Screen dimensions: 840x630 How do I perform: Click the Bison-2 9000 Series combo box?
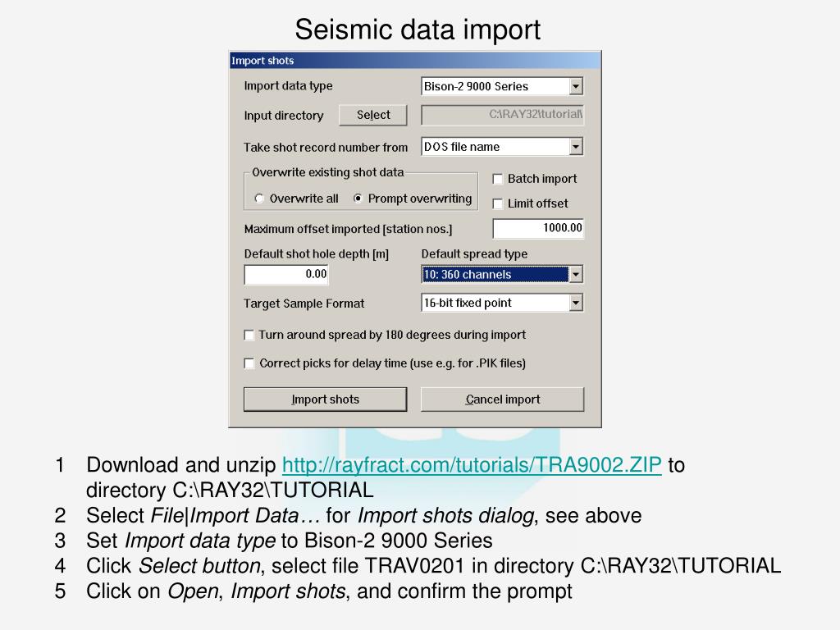tap(502, 86)
